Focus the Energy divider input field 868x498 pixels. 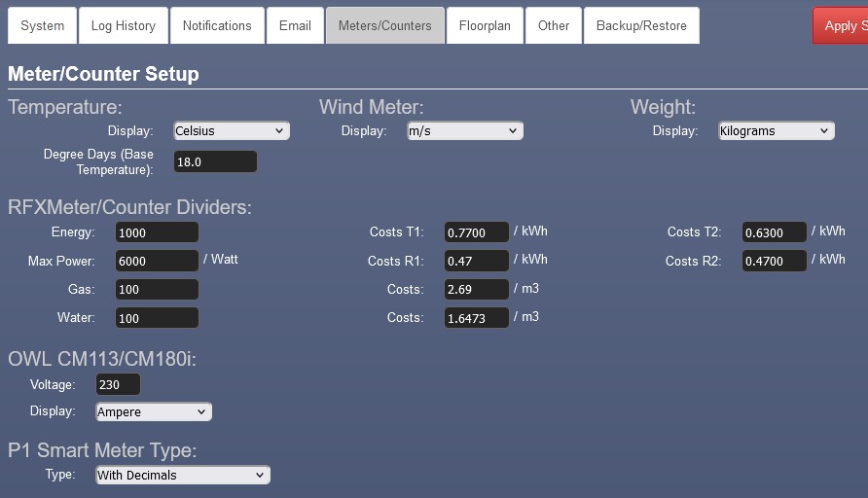(157, 232)
